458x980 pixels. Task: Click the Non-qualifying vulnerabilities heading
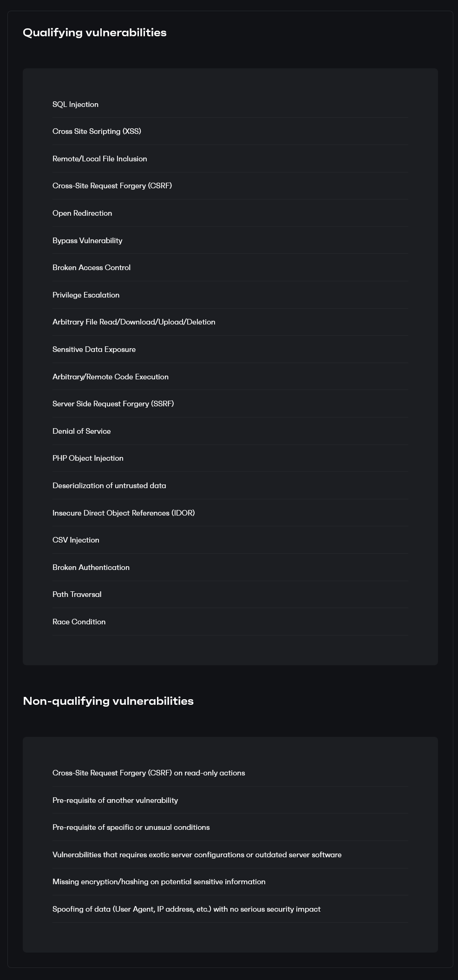coord(108,701)
